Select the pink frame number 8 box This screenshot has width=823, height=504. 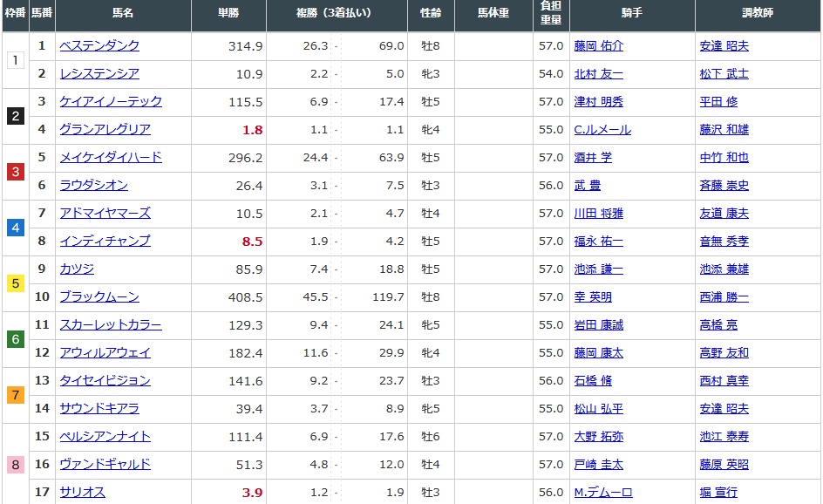click(15, 465)
